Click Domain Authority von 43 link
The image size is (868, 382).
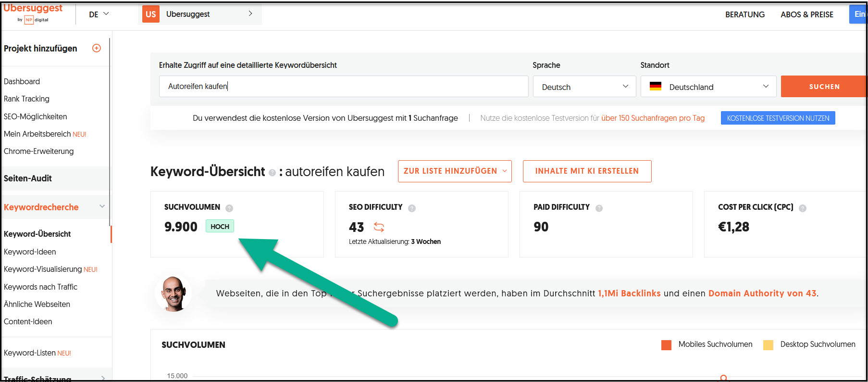pyautogui.click(x=762, y=293)
